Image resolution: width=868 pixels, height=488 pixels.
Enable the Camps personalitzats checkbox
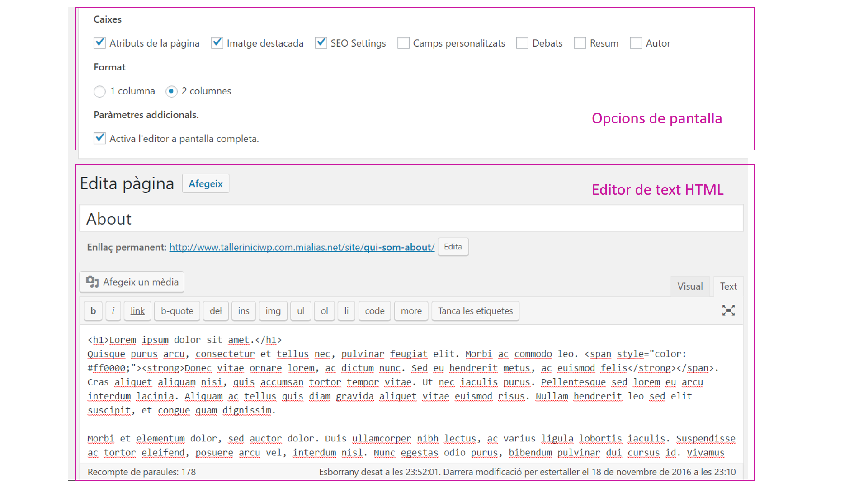pos(403,43)
